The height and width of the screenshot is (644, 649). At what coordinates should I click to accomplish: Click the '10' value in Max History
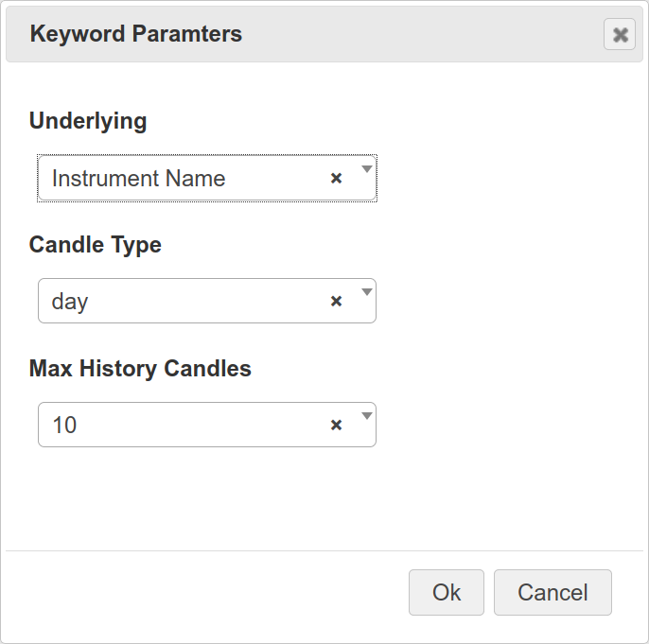(64, 426)
